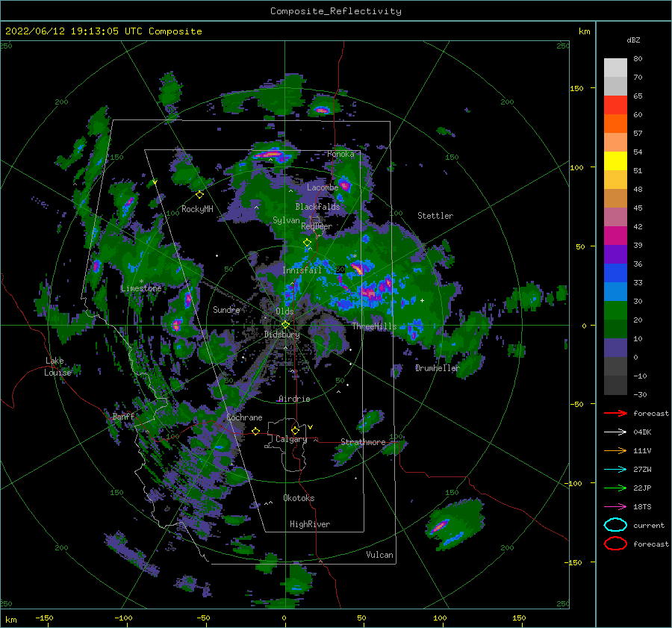This screenshot has height=628, width=672.
Task: Click yellow diamond marker below RedDeer
Action: click(307, 243)
